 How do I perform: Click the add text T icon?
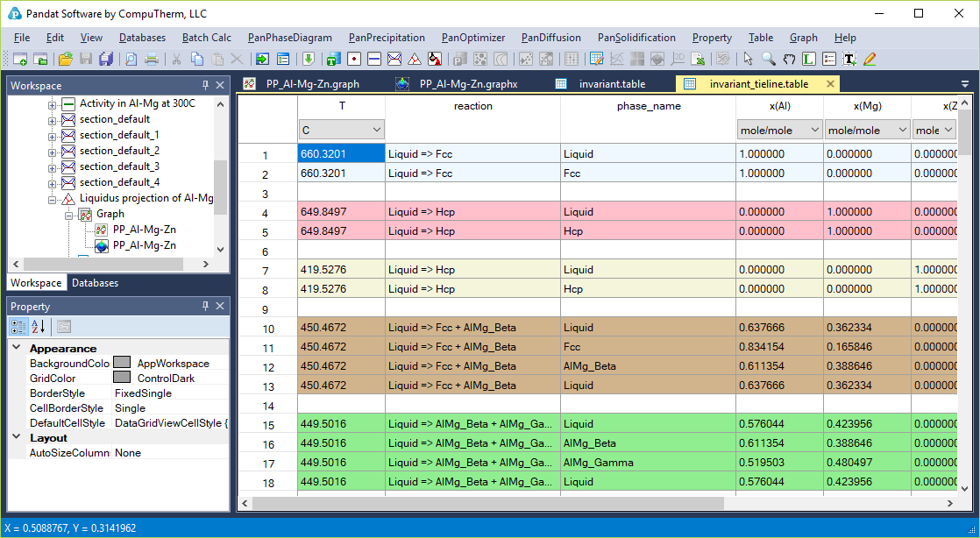(849, 60)
